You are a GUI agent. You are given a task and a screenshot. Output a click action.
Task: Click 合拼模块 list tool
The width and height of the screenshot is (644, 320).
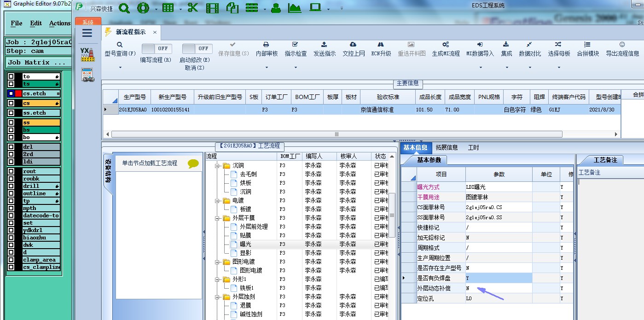click(x=588, y=49)
